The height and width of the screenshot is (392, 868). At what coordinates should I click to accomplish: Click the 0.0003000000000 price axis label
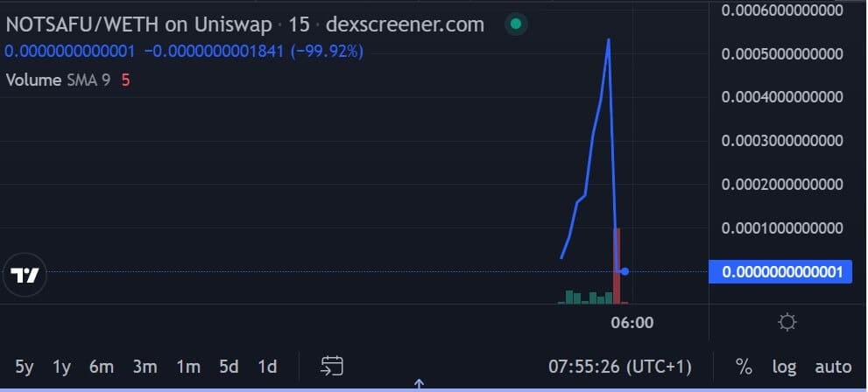[x=783, y=141]
